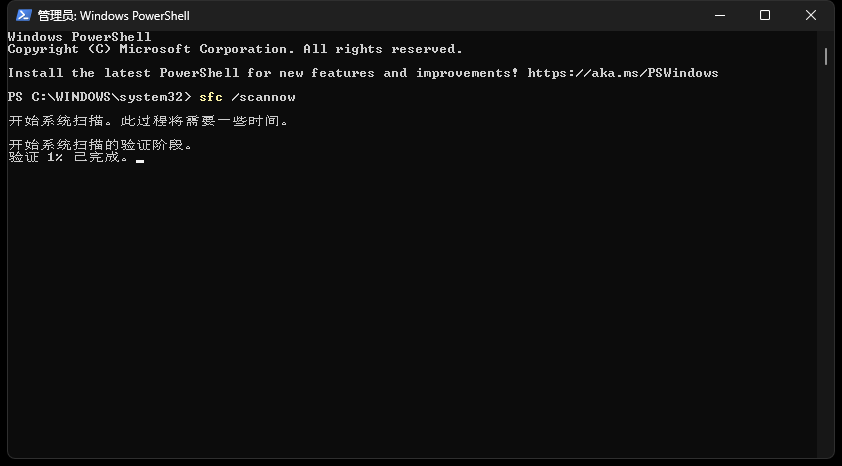This screenshot has height=466, width=842.
Task: Maximize the PowerShell window
Action: [765, 15]
